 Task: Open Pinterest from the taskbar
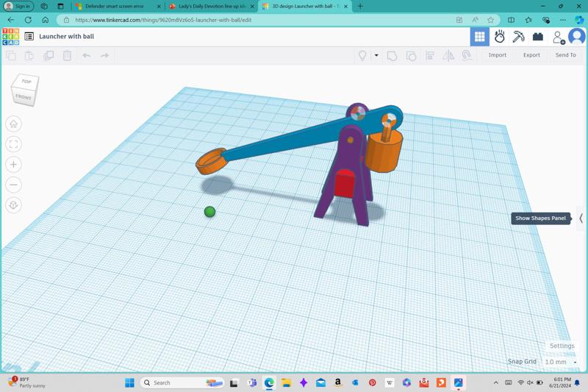(x=373, y=382)
